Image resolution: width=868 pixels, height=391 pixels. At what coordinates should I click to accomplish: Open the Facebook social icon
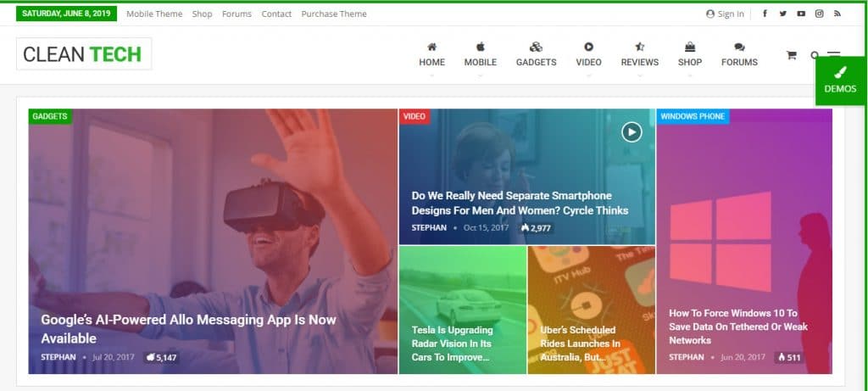pos(765,14)
